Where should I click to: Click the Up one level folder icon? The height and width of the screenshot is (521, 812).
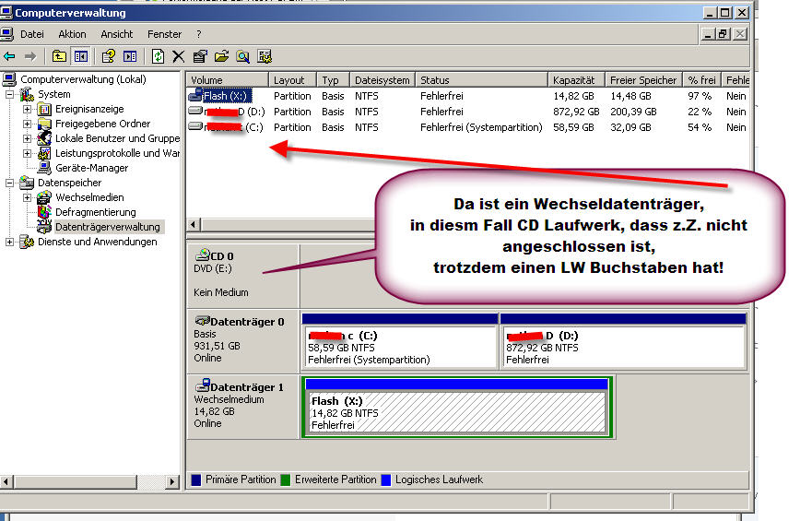pyautogui.click(x=60, y=56)
